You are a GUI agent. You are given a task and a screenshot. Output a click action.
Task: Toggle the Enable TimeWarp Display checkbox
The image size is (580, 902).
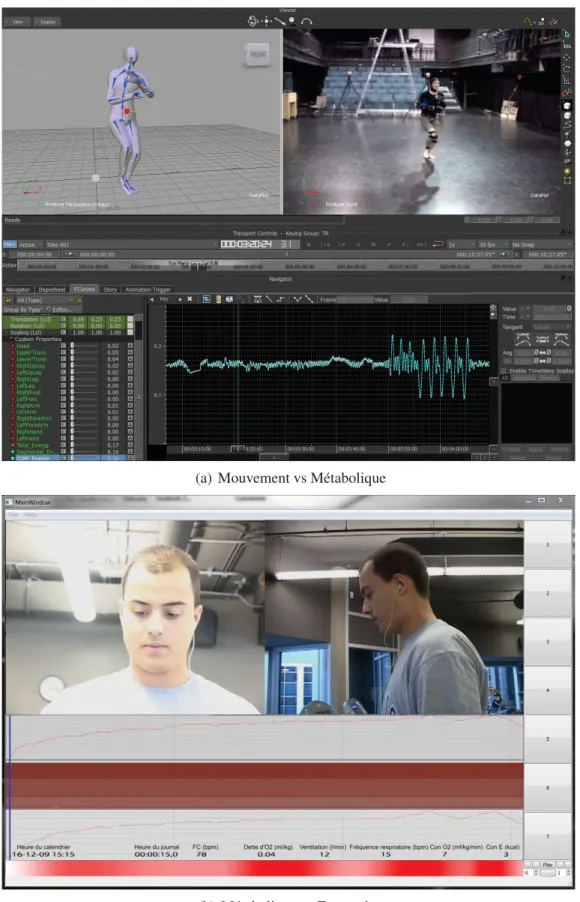pos(504,371)
